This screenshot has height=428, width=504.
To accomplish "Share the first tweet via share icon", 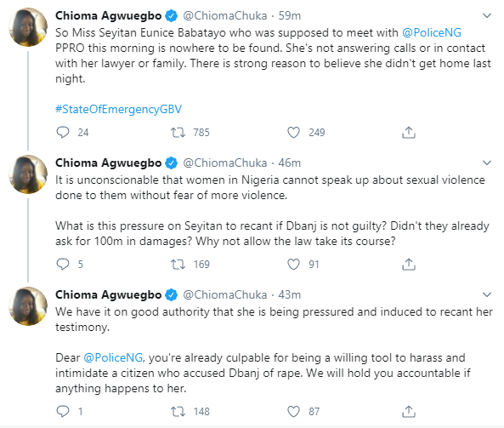I will [409, 132].
